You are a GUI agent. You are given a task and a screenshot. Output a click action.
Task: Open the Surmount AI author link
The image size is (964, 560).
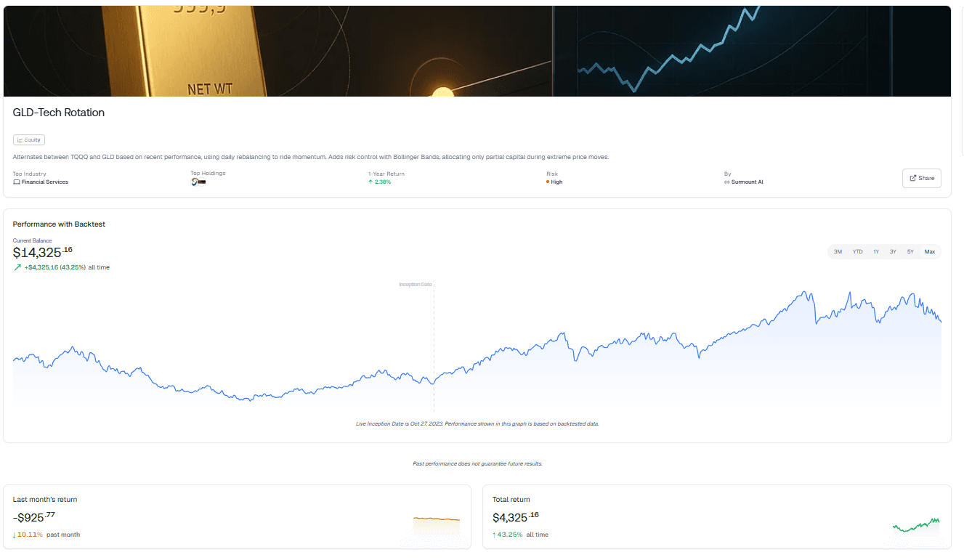coord(748,182)
